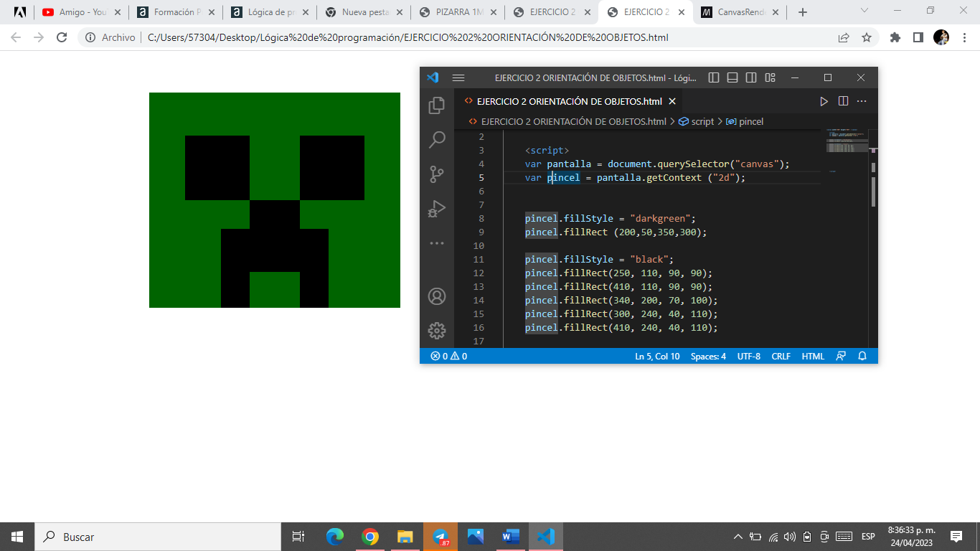Image resolution: width=980 pixels, height=551 pixels.
Task: Change CRLF end of line sequence
Action: pyautogui.click(x=781, y=356)
